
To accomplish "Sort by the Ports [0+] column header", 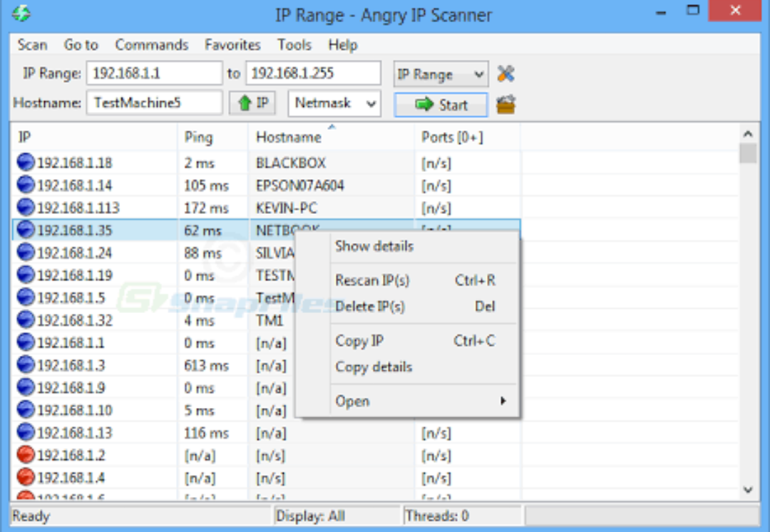I will click(x=468, y=137).
